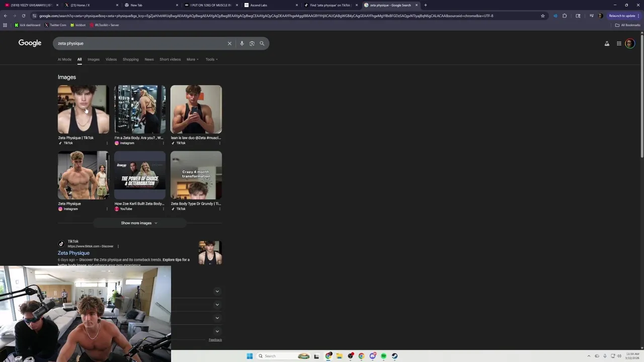Open search by image camera icon
The image size is (644, 362).
point(252,43)
